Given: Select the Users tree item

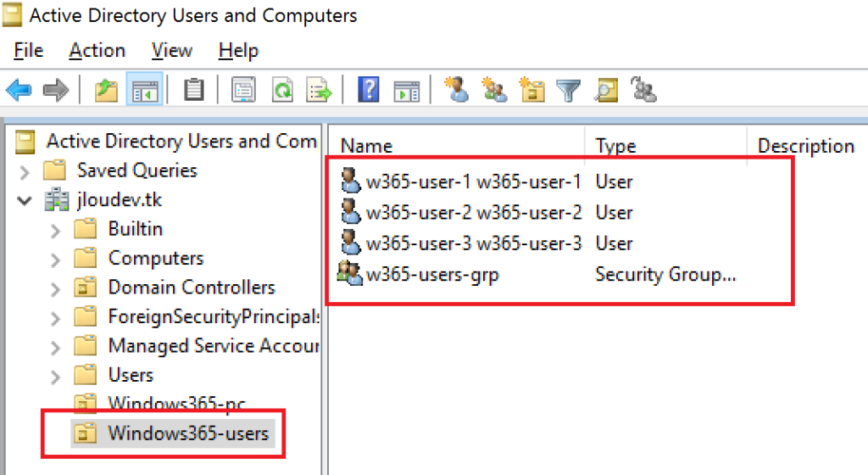Looking at the screenshot, I should coord(131,375).
